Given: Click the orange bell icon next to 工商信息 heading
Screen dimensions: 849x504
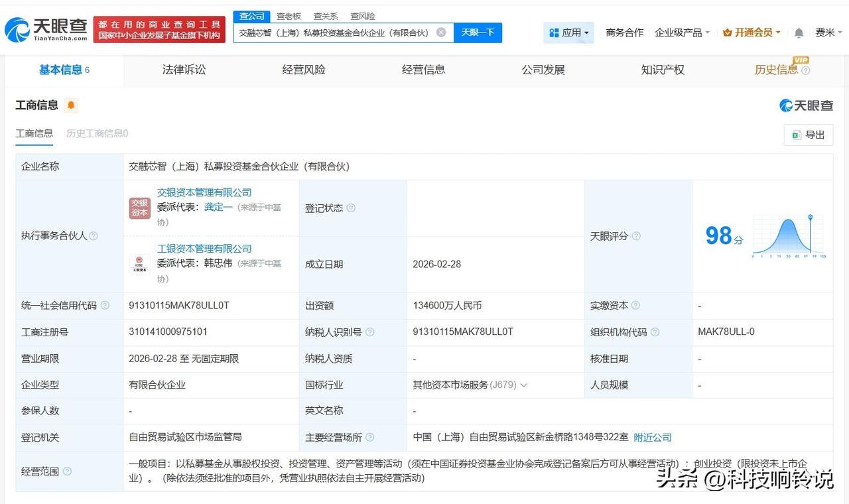Looking at the screenshot, I should (70, 105).
